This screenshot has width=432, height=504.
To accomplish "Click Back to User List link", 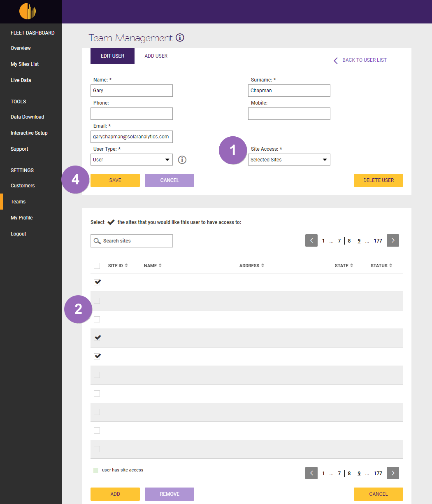I will 365,60.
